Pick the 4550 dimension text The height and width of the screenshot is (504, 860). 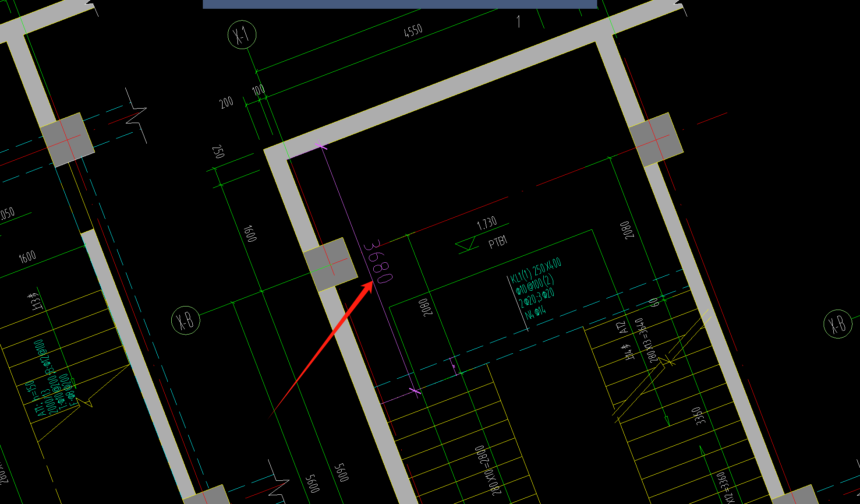click(413, 31)
